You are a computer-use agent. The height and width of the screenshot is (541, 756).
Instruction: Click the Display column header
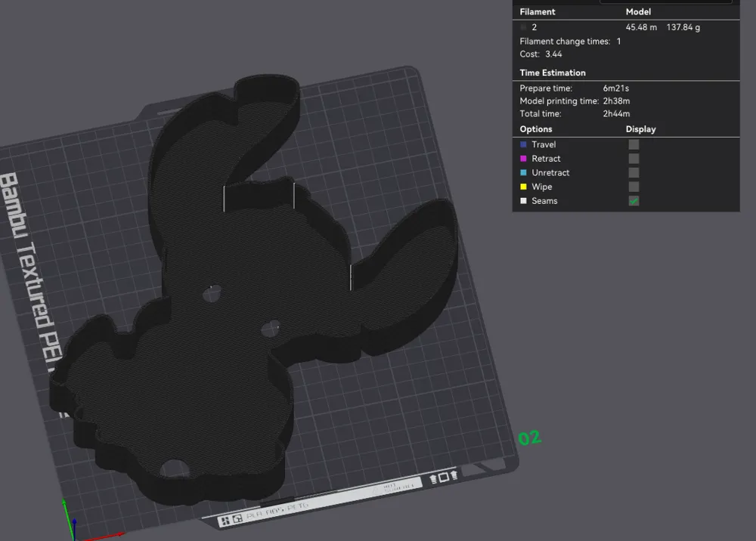pos(640,129)
